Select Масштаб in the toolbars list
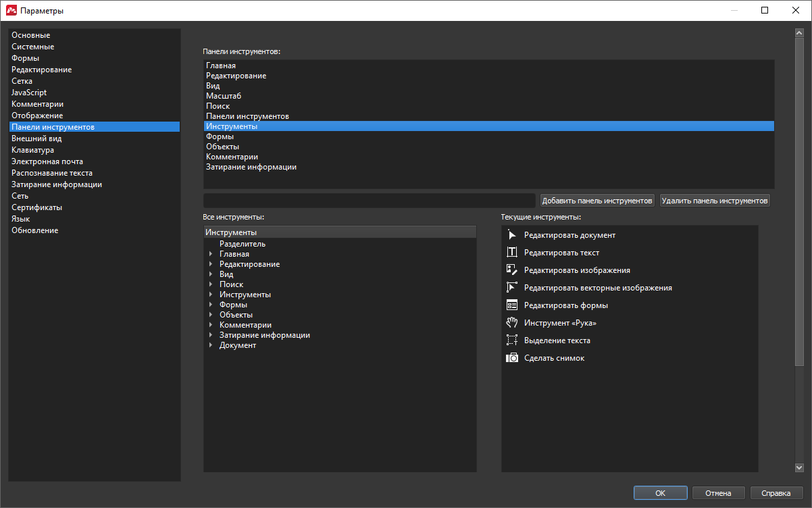The width and height of the screenshot is (812, 508). coord(224,96)
